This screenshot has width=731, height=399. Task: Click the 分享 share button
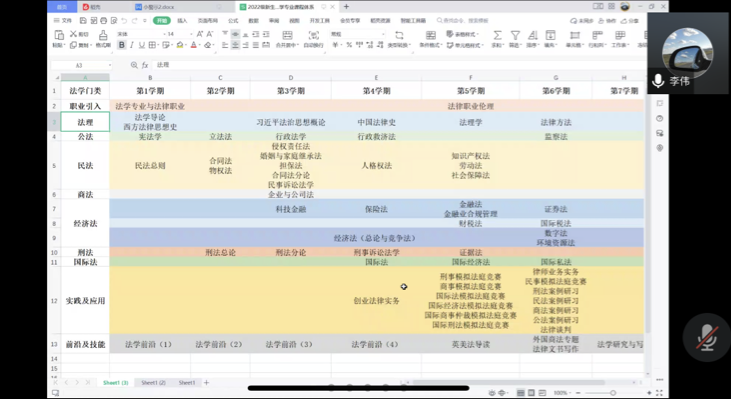click(630, 21)
